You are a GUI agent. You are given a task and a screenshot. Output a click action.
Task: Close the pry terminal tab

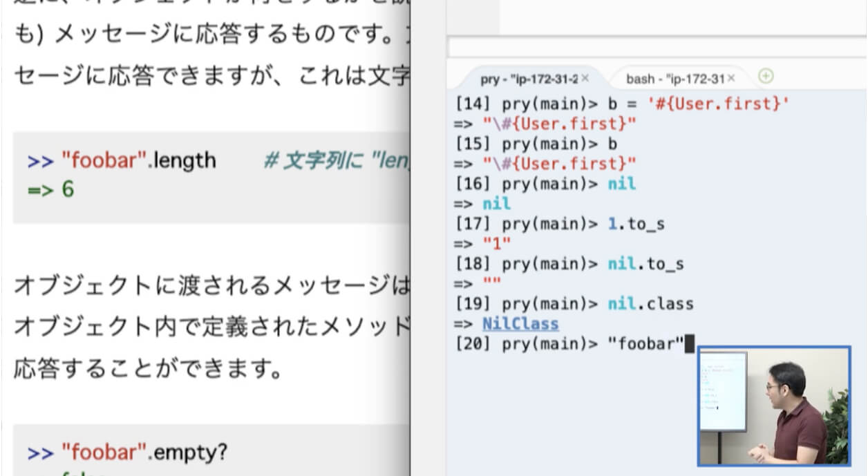[585, 78]
